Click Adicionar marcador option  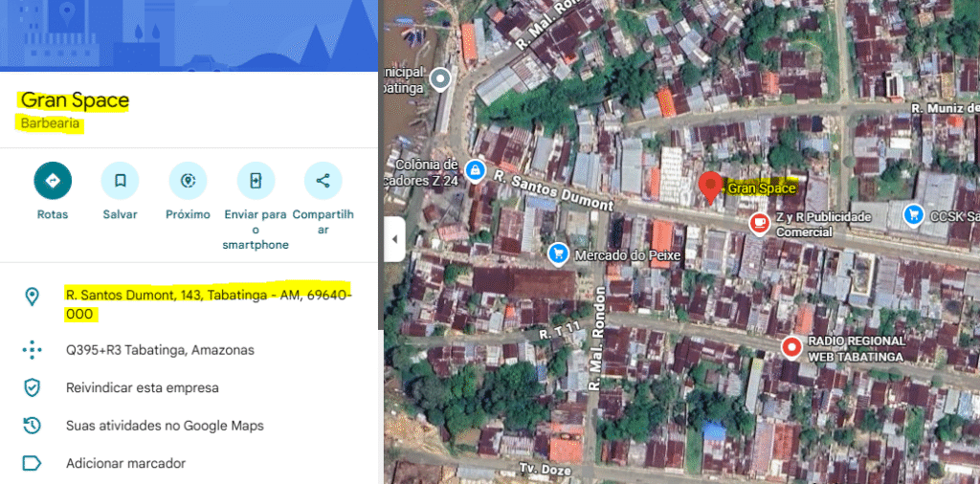pos(125,463)
